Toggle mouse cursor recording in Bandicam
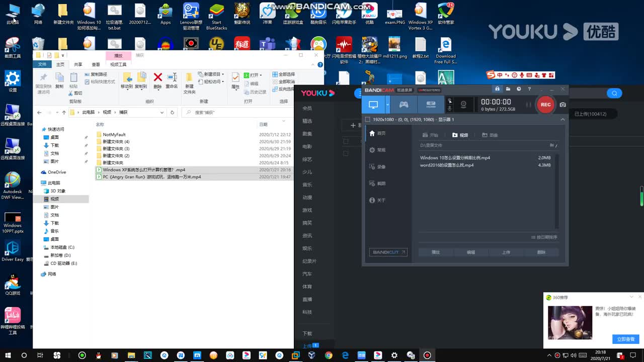 tap(450, 101)
